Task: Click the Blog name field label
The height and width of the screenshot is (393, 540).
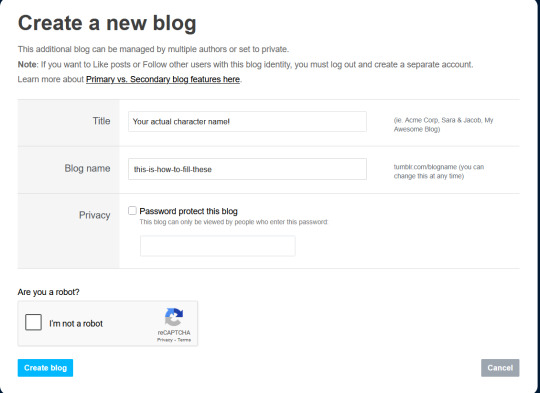Action: coord(87,168)
